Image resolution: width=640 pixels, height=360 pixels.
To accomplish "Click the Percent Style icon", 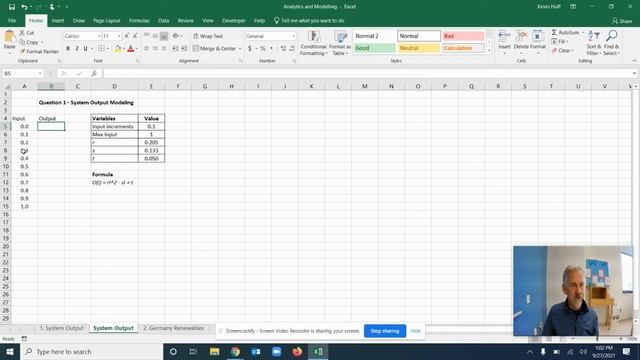I will click(x=263, y=49).
